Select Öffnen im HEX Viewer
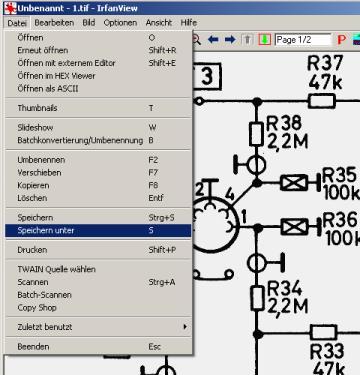Image resolution: width=360 pixels, height=375 pixels. point(98,76)
